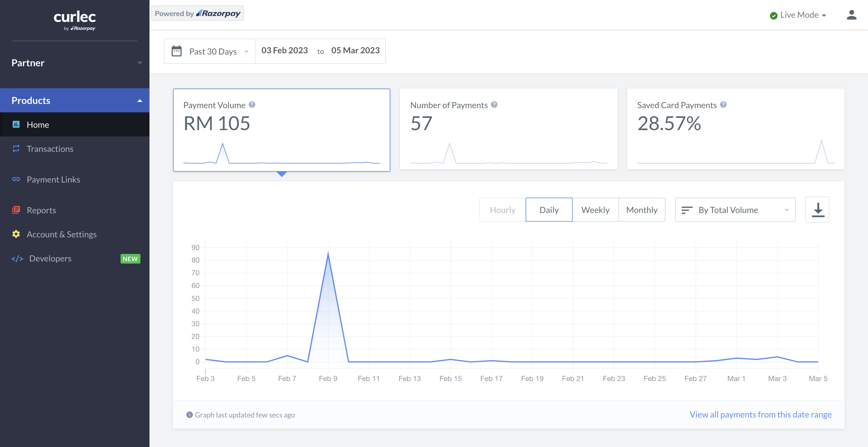Click the curlec logo
The height and width of the screenshot is (447, 868).
[75, 20]
